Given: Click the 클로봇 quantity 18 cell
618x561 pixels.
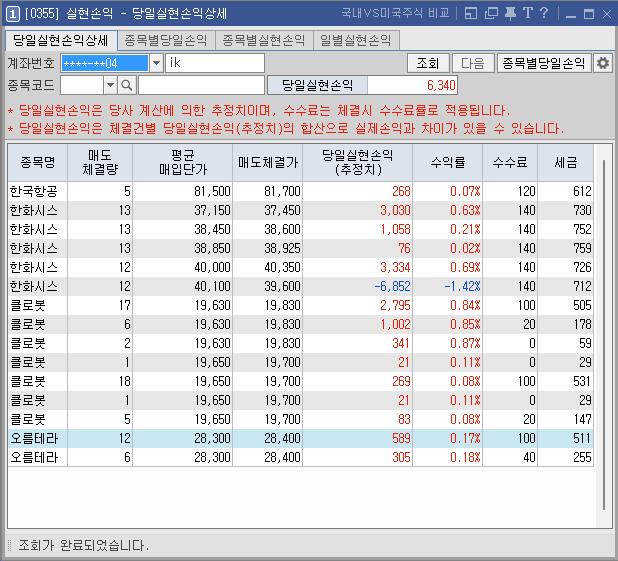Looking at the screenshot, I should coord(100,381).
